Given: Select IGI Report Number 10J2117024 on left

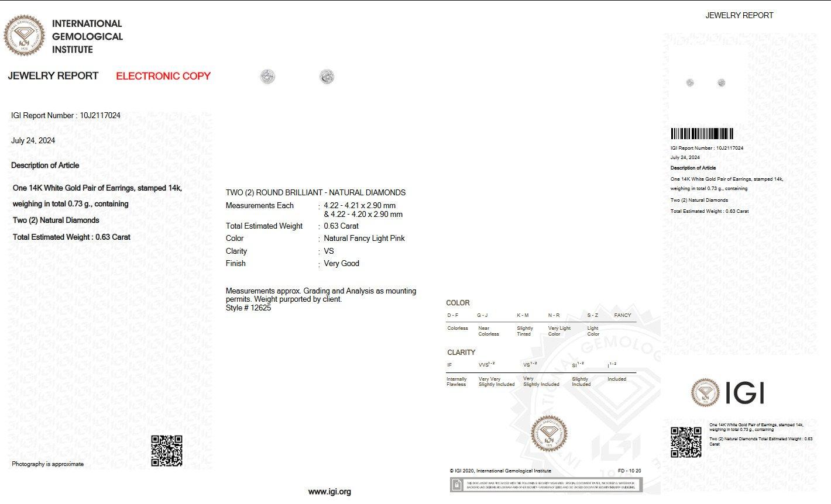Looking at the screenshot, I should point(66,115).
